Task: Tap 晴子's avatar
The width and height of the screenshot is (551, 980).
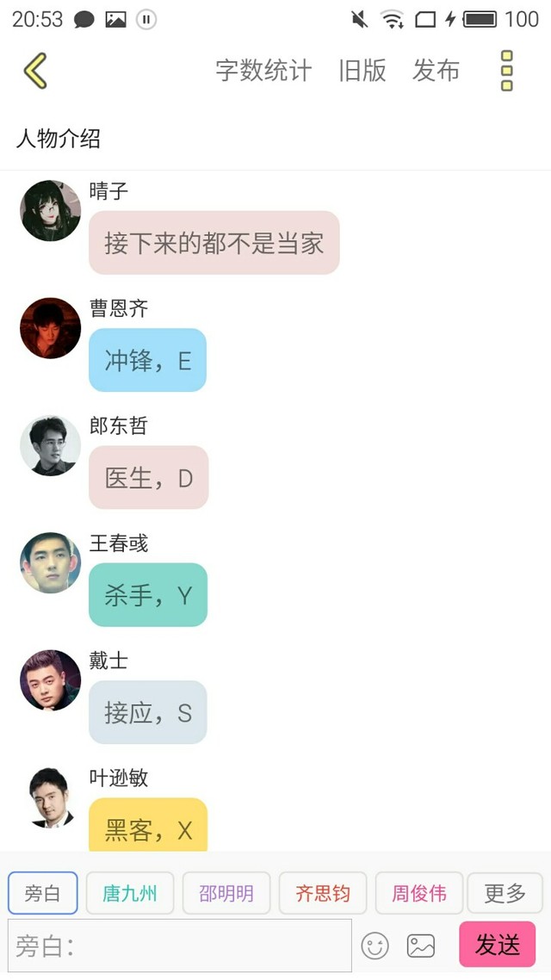Action: tap(51, 211)
